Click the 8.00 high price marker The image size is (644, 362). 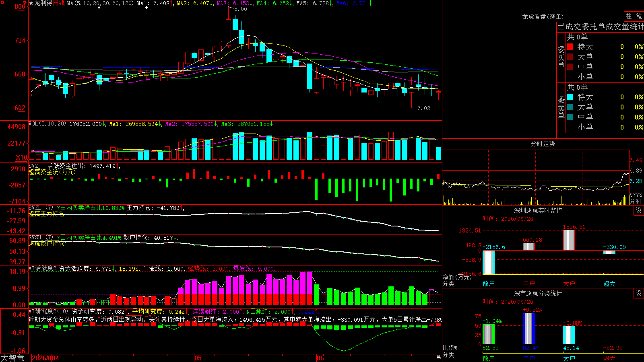pyautogui.click(x=241, y=9)
